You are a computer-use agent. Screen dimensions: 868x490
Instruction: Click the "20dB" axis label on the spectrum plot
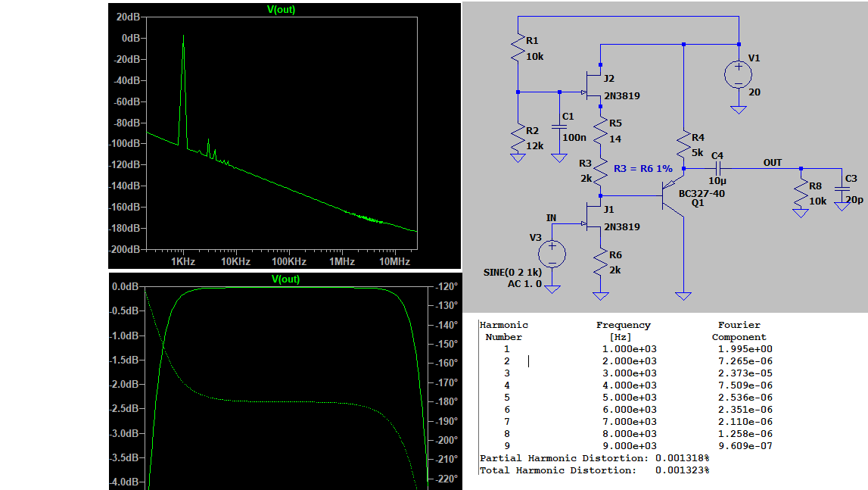[x=128, y=17]
